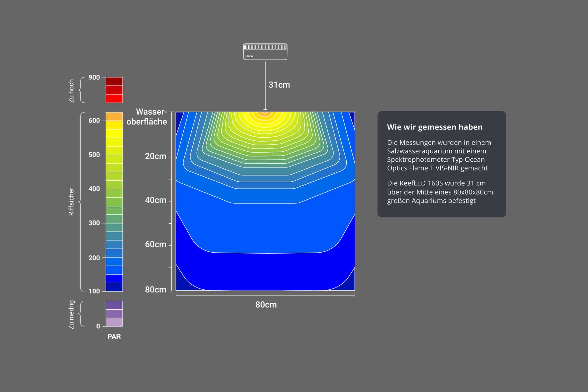
Task: Click the paragraph starting "Die Messungen wurden"
Action: click(x=439, y=155)
